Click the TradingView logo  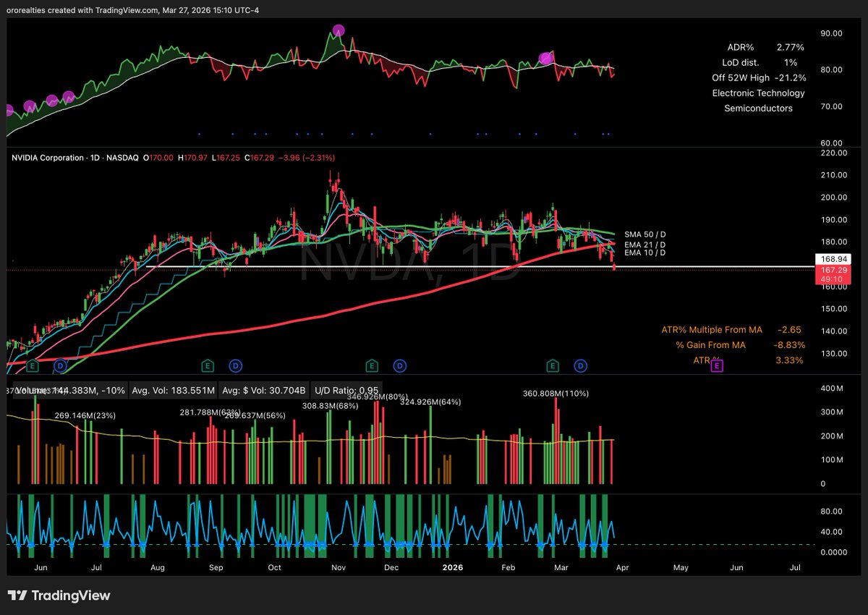tap(59, 595)
